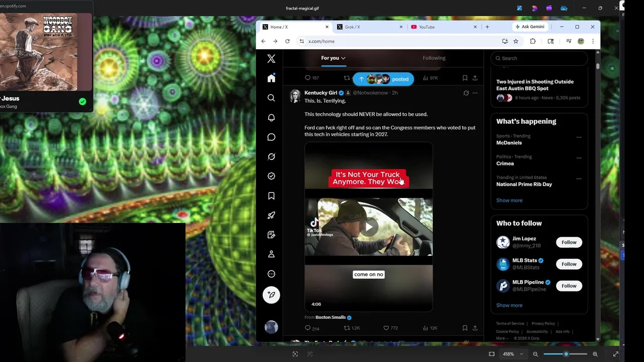This screenshot has height=362, width=644.
Task: Compose a new post button
Action: tap(271, 295)
